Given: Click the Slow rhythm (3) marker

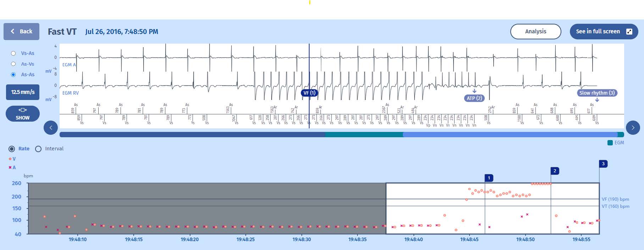Looking at the screenshot, I should point(597,93).
